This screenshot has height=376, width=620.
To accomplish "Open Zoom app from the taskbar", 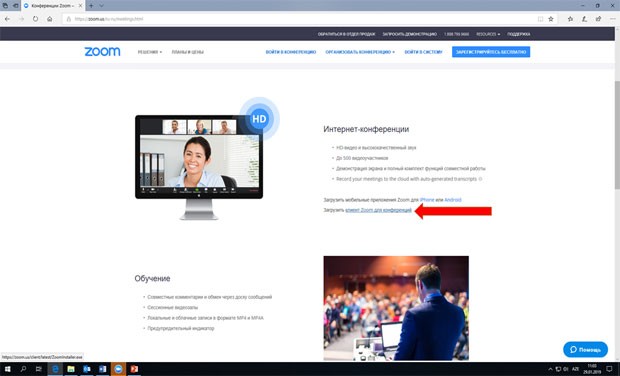I will (118, 369).
